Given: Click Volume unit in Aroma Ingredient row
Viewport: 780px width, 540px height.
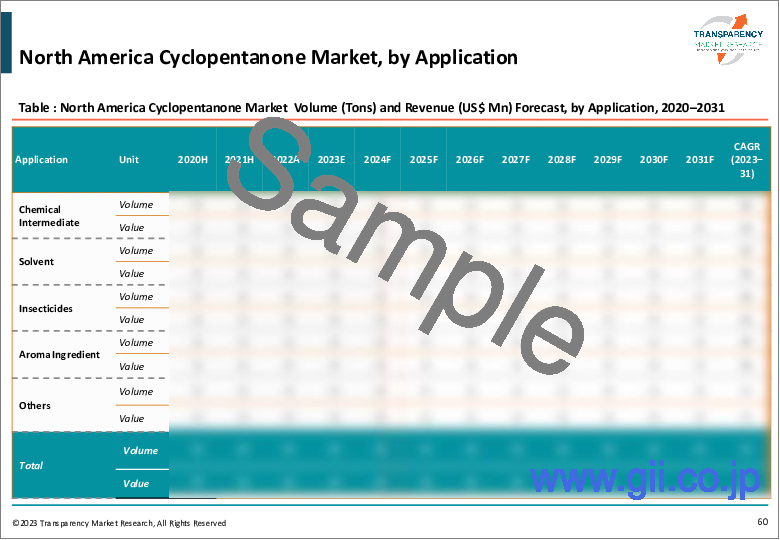Looking at the screenshot, I should pyautogui.click(x=136, y=343).
